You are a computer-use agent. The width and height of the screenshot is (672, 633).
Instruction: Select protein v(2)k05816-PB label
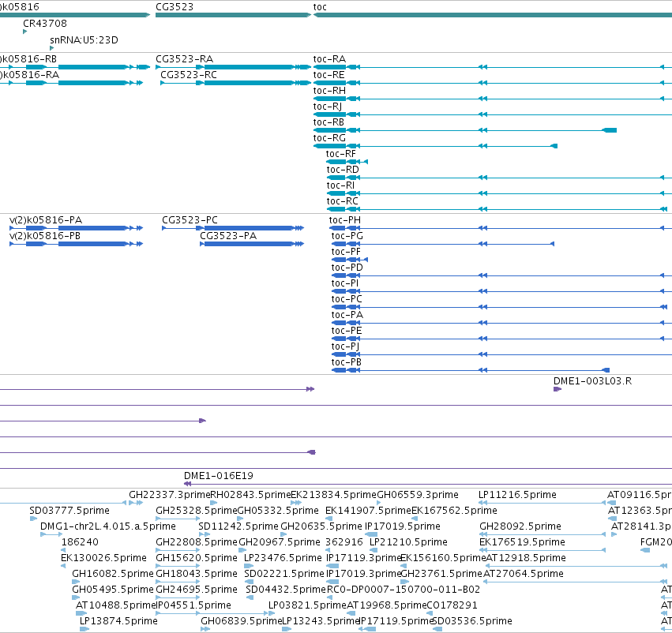[45, 236]
